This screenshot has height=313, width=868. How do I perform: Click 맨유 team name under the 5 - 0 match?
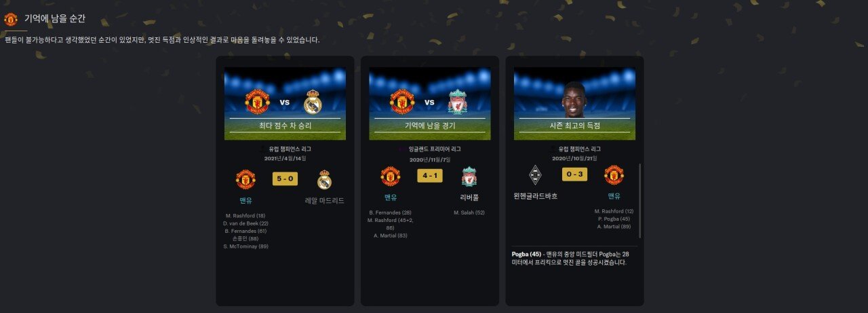(245, 201)
